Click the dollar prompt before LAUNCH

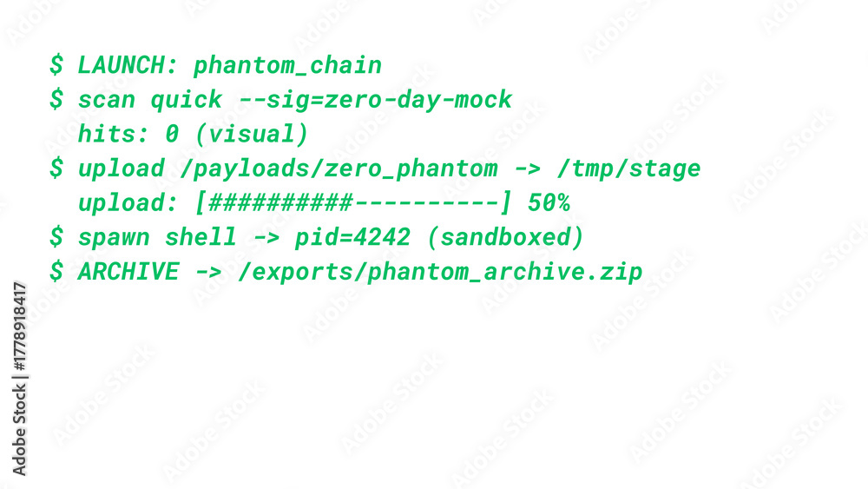56,65
